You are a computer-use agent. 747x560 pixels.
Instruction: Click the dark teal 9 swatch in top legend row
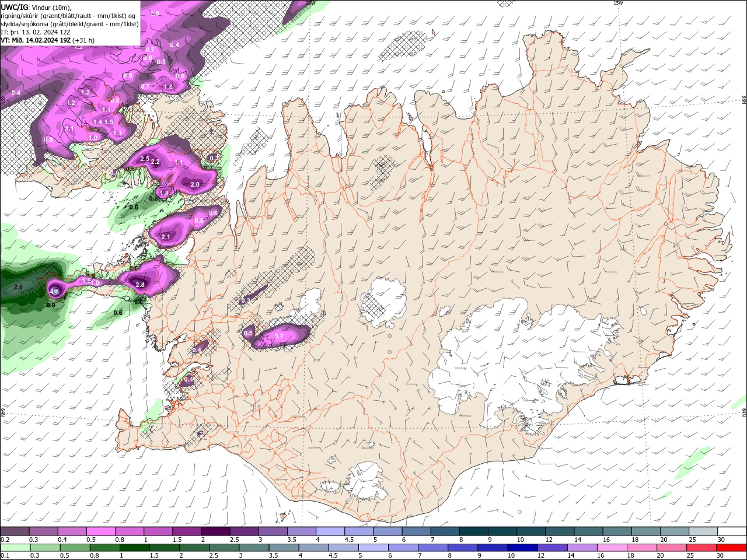(502, 531)
